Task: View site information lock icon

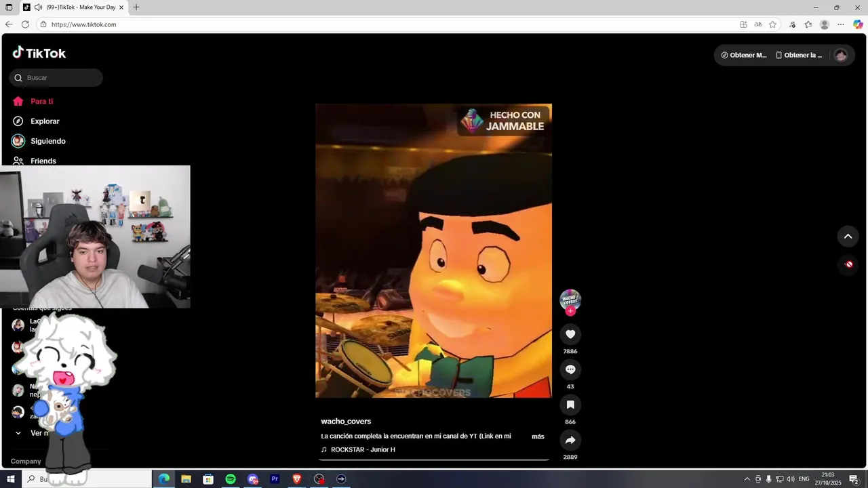Action: [x=43, y=24]
